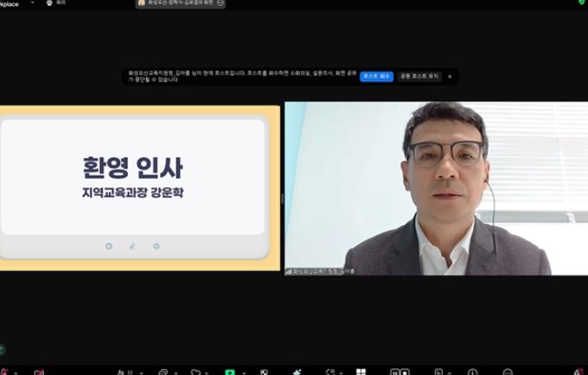Click the divider handle between slide and video

[x=282, y=199]
